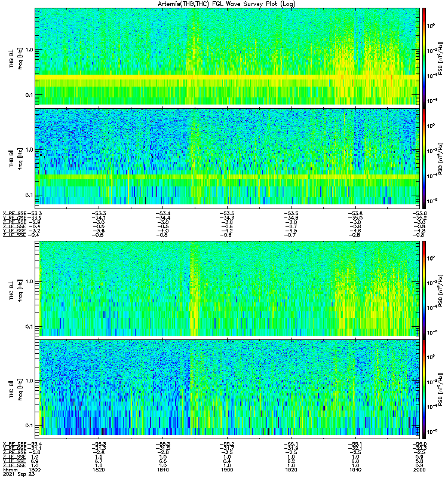Click the '1820' time label
The width and height of the screenshot is (448, 478).
coord(99,470)
